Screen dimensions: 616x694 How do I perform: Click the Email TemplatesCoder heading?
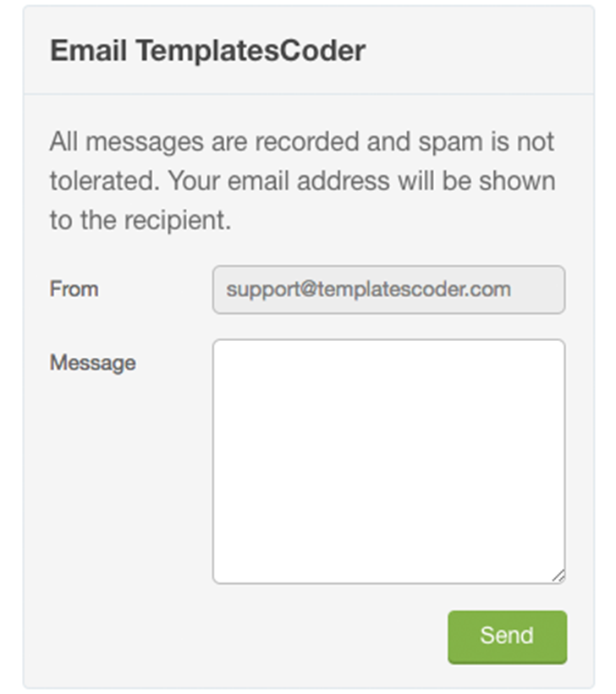[x=207, y=51]
